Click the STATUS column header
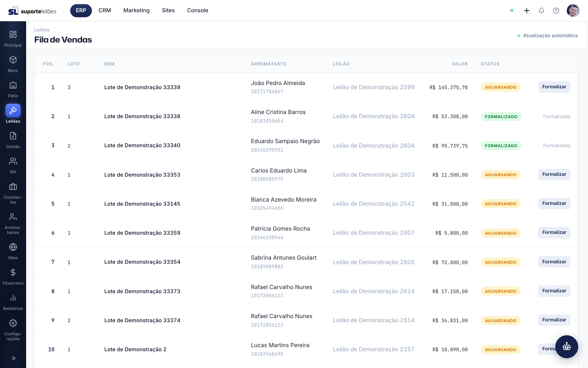 490,64
